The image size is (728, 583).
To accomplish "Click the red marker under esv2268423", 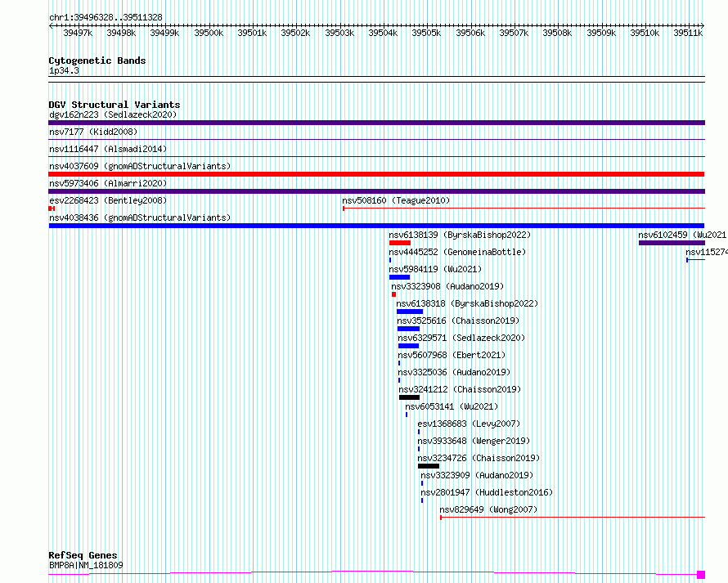I will 52,209.
